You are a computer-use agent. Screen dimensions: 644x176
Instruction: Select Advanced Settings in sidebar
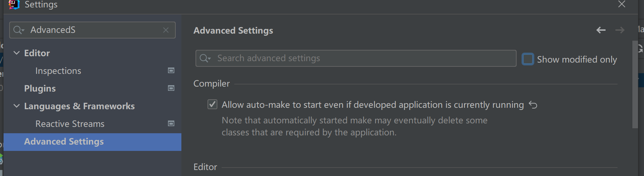tap(92, 142)
